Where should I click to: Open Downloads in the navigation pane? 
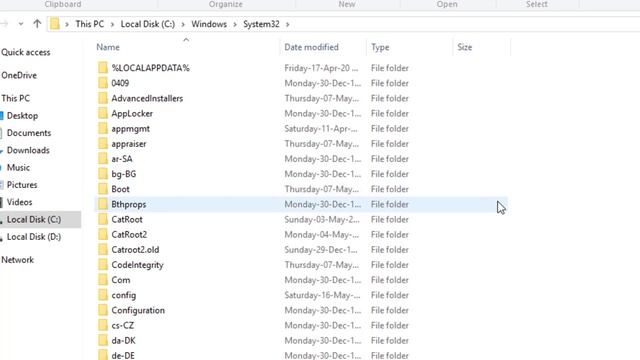click(28, 150)
